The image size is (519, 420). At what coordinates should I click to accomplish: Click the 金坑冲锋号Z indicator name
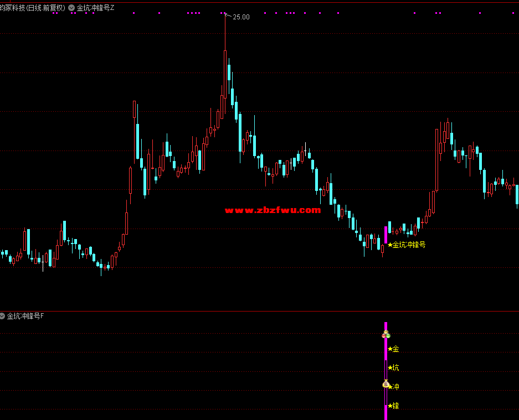click(x=95, y=8)
